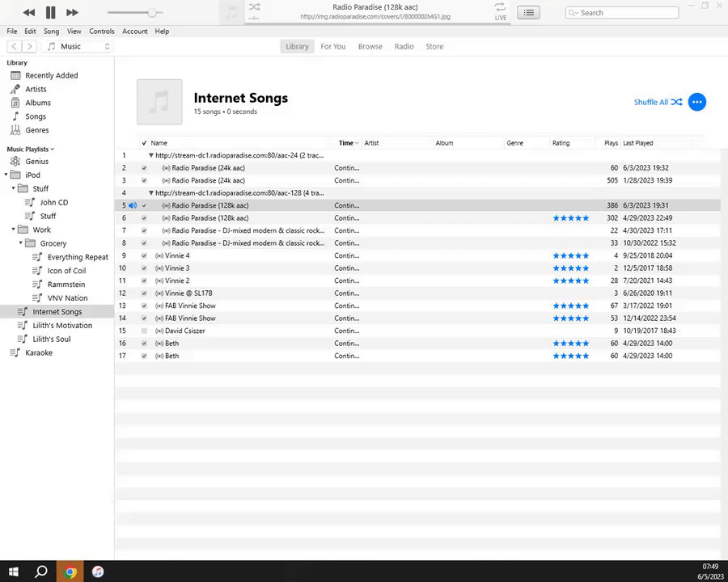This screenshot has height=582, width=728.
Task: Open the Songs library view
Action: 36,116
